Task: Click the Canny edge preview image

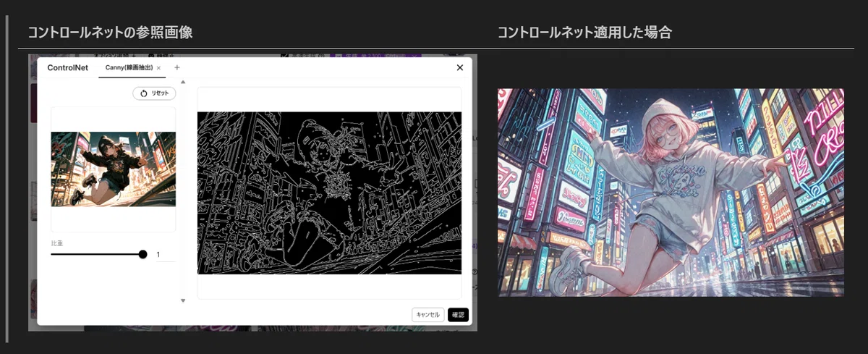Action: [x=329, y=193]
